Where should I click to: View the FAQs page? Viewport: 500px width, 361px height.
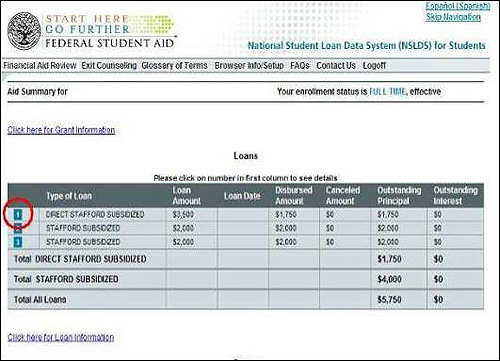(300, 66)
